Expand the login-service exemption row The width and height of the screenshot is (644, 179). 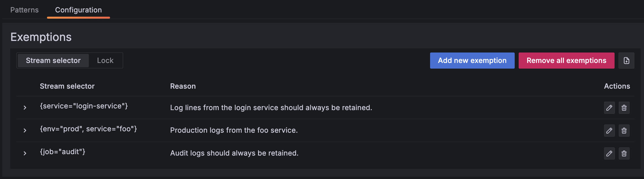(25, 108)
